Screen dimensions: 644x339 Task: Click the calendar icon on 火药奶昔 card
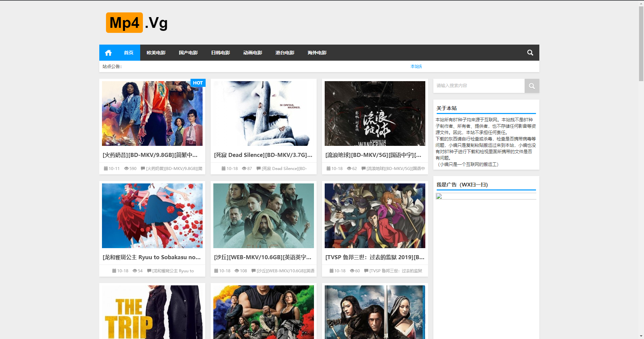click(106, 168)
